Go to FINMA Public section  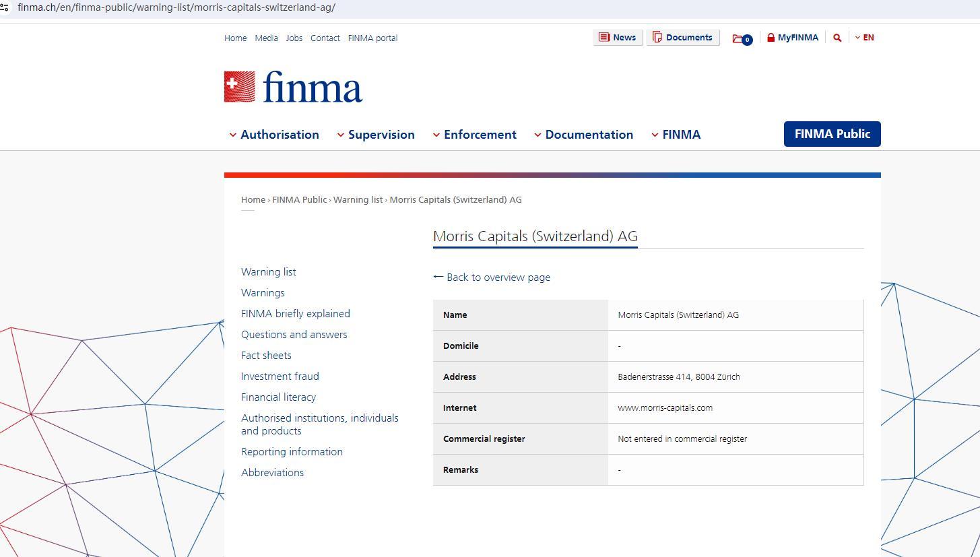tap(832, 134)
